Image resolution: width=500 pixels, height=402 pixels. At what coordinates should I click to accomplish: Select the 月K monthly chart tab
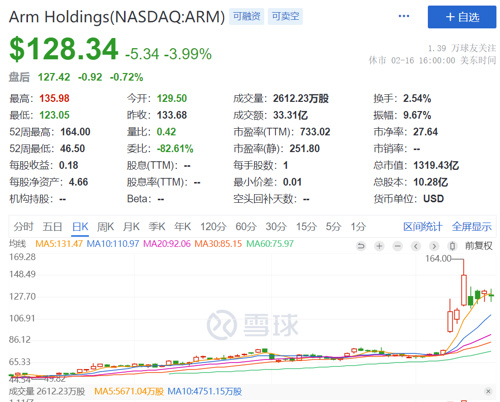(x=131, y=227)
